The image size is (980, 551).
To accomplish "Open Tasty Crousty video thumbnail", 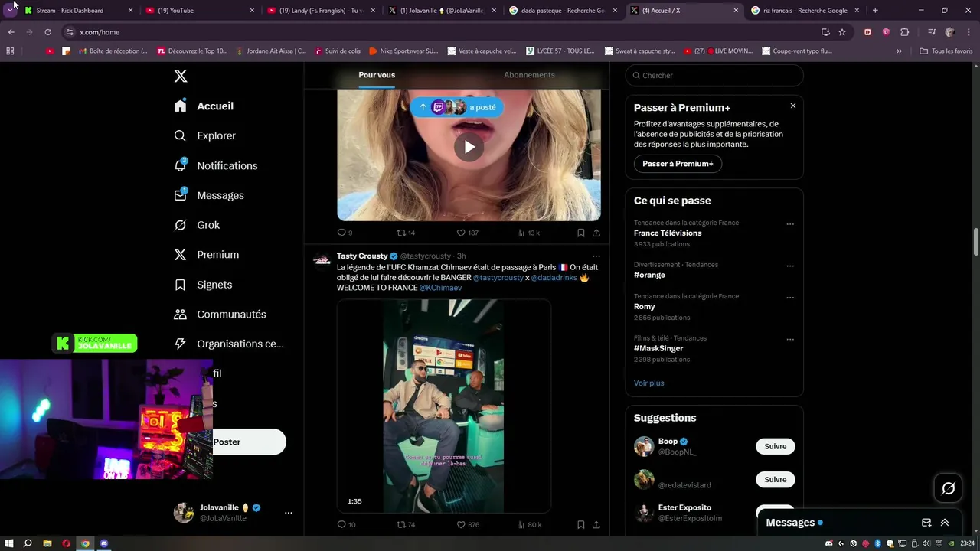I will coord(443,406).
